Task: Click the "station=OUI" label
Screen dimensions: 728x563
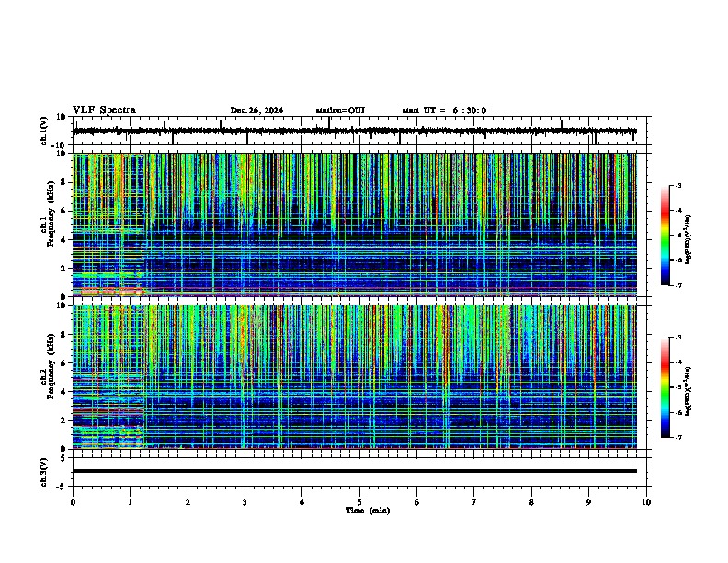Action: (340, 110)
